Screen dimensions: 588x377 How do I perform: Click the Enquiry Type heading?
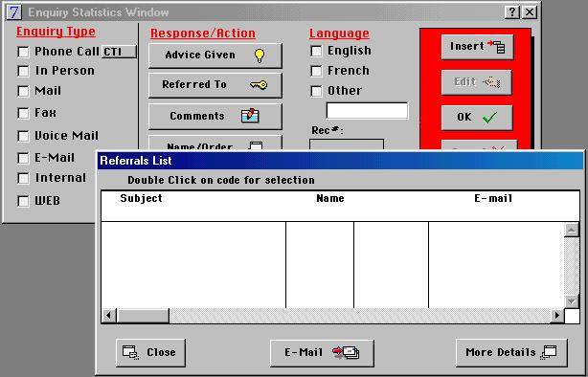(56, 32)
